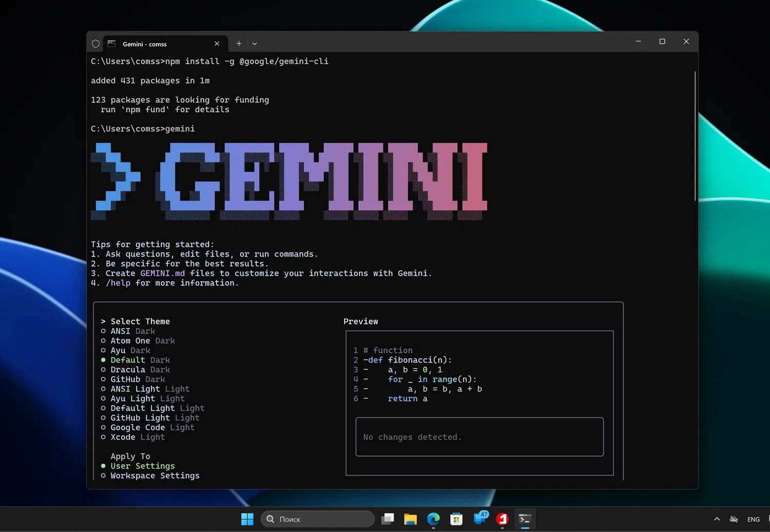Select the Default Light theme
This screenshot has width=770, height=532.
152,408
